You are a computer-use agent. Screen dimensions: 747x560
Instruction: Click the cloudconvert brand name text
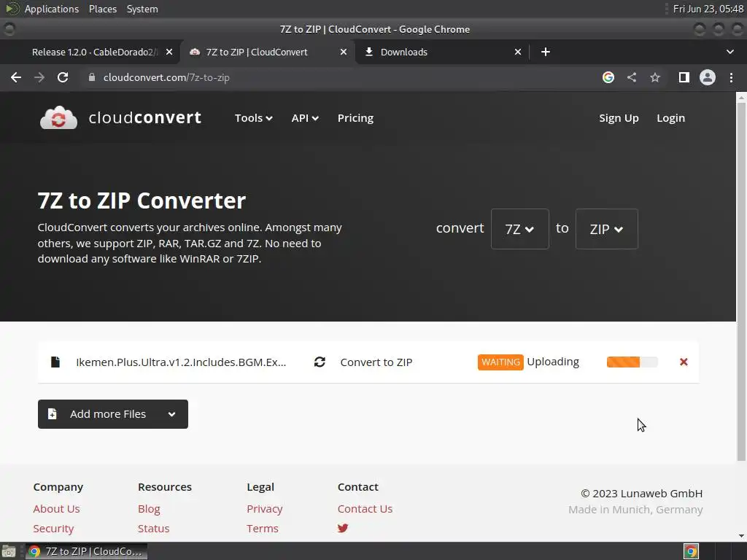point(145,117)
